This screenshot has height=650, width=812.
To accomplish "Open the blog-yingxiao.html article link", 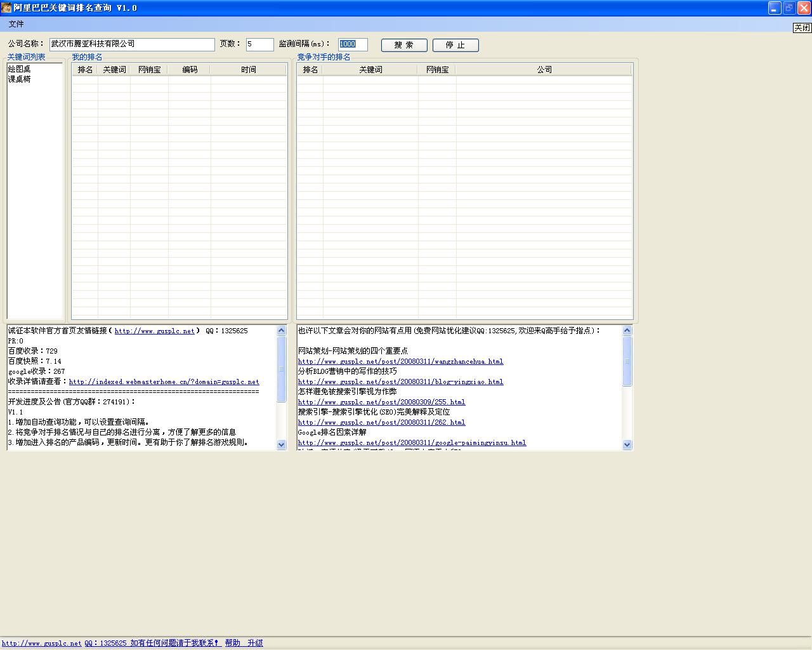I will click(401, 382).
